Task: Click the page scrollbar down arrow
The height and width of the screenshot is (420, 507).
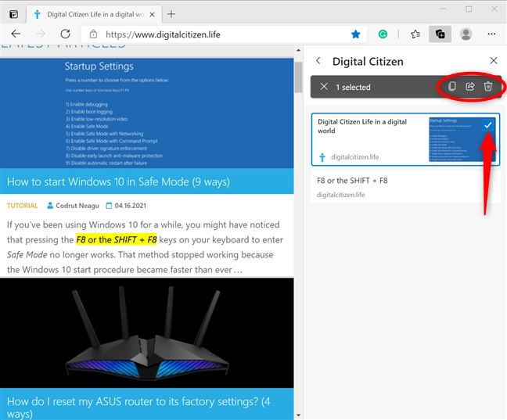Action: 298,415
